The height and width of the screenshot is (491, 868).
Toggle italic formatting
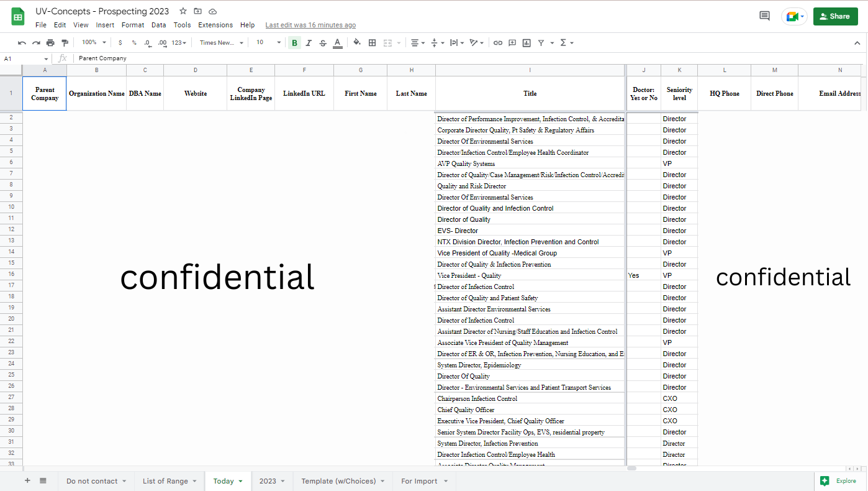click(x=309, y=43)
